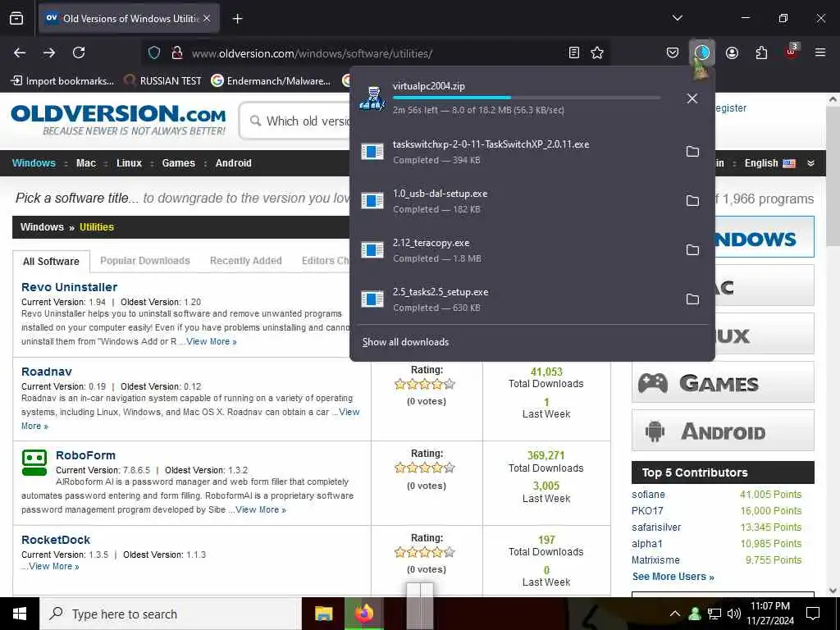This screenshot has height=630, width=840.
Task: Bookmark this page with star icon
Action: [597, 52]
